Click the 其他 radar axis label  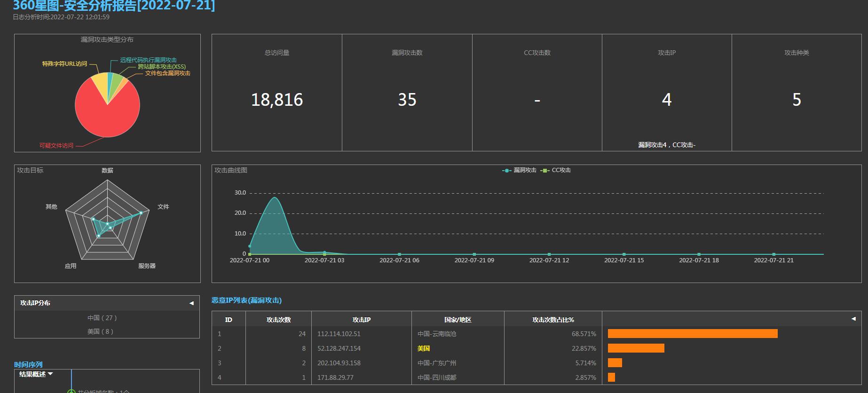tap(51, 207)
